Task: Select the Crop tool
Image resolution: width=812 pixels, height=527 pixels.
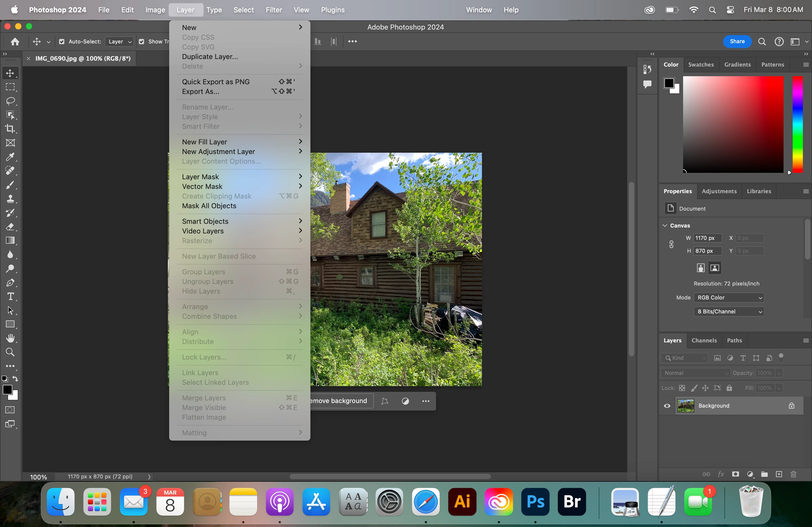Action: click(10, 129)
